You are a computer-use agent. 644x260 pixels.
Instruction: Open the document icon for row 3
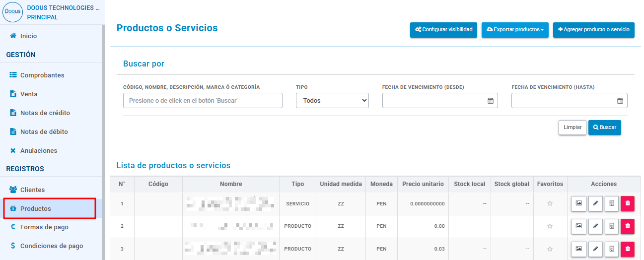612,249
